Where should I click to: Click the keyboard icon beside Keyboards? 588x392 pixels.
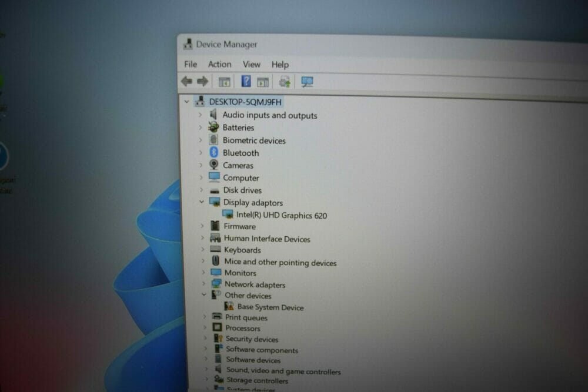point(216,249)
